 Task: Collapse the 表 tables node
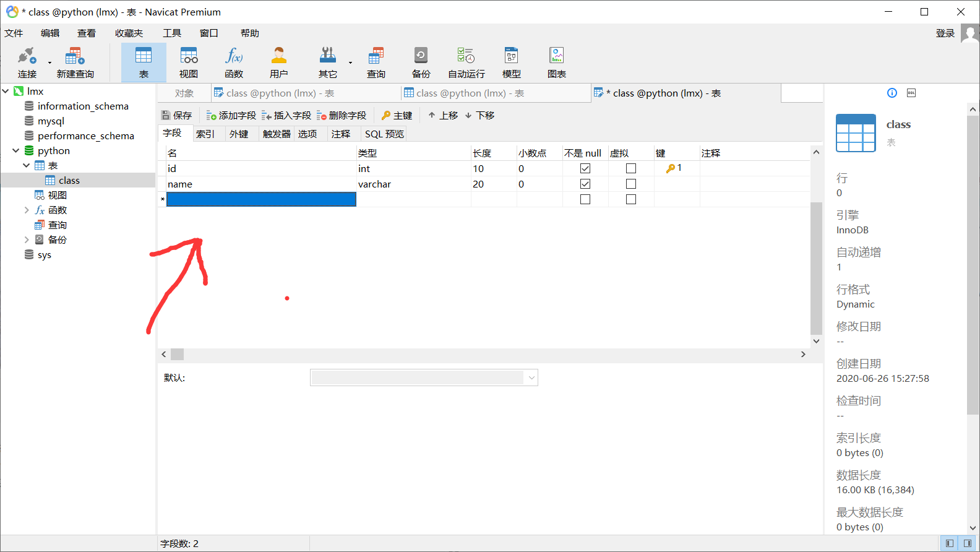(x=27, y=165)
